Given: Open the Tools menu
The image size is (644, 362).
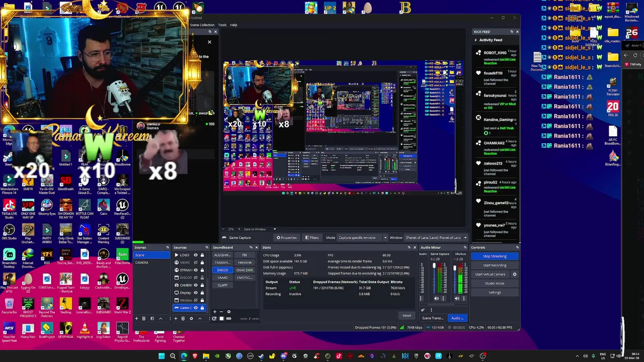Looking at the screenshot, I should coord(222,25).
